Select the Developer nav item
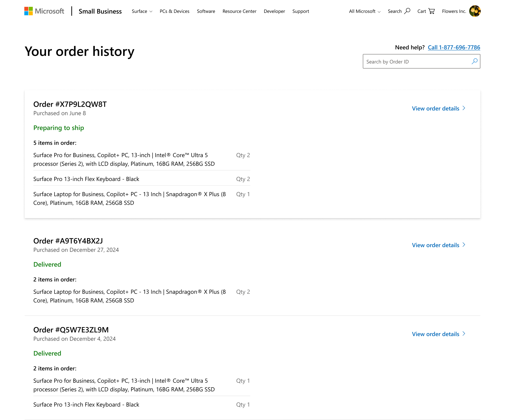Screen dimensions: 505x420 coord(274,11)
